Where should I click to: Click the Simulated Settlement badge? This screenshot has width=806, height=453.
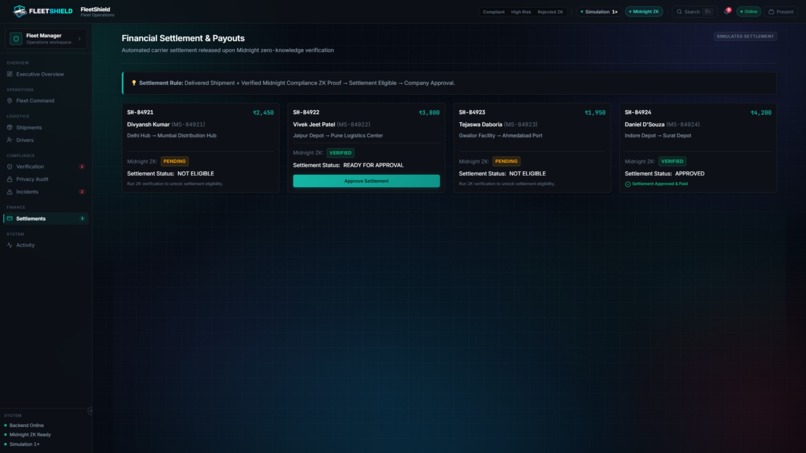pos(745,37)
